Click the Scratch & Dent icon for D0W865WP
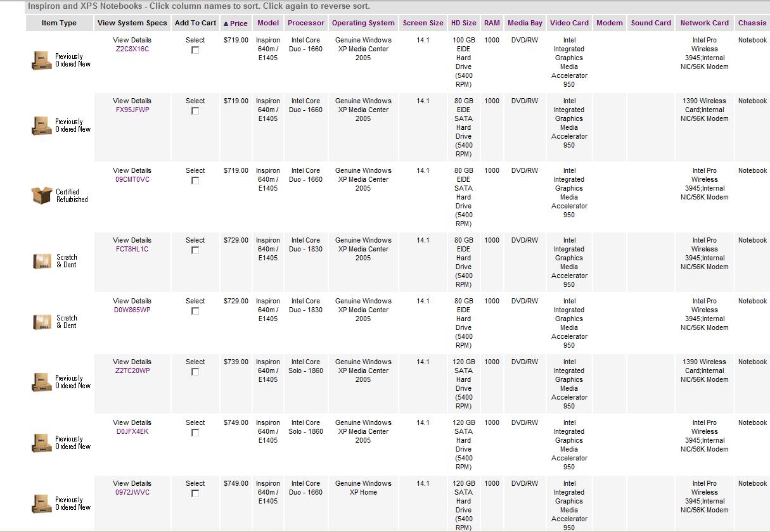This screenshot has height=532, width=770. coord(42,322)
